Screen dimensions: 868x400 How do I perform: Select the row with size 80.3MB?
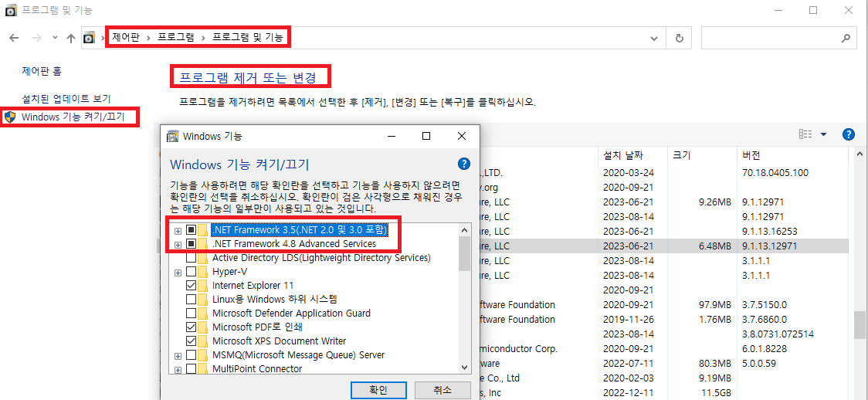(x=663, y=364)
